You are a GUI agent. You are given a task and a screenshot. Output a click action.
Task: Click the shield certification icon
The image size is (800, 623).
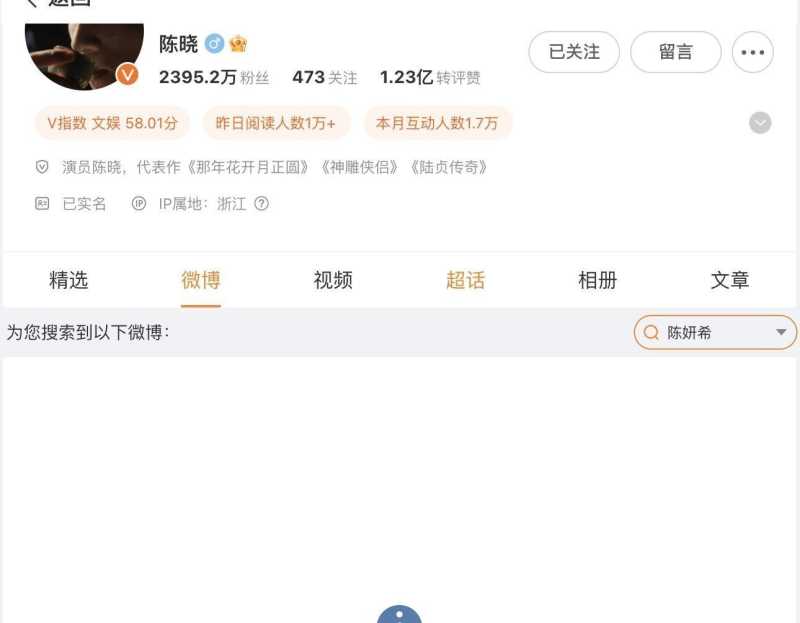(42, 167)
